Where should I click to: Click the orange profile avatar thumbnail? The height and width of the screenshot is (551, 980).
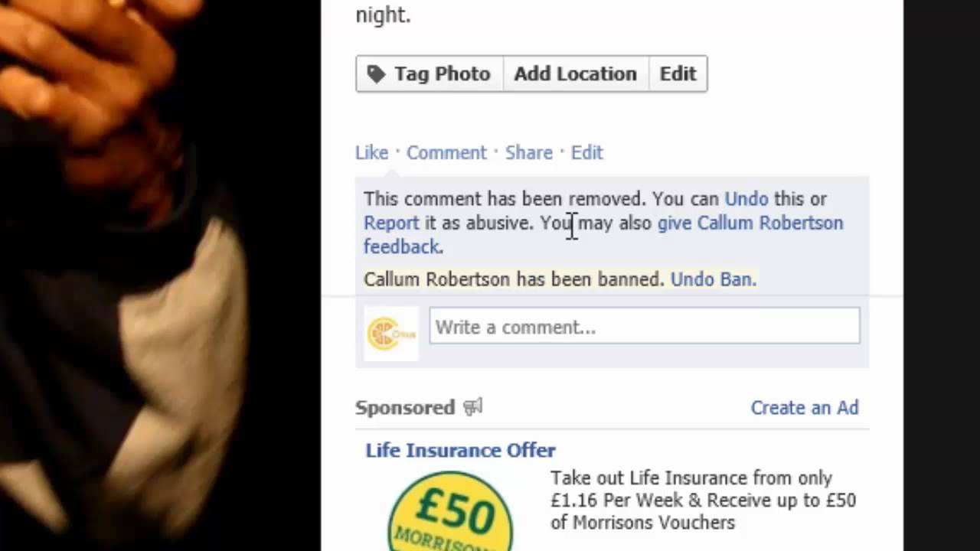point(391,334)
